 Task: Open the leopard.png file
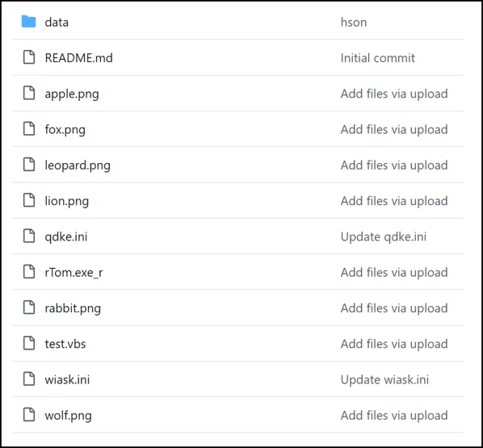[x=78, y=165]
